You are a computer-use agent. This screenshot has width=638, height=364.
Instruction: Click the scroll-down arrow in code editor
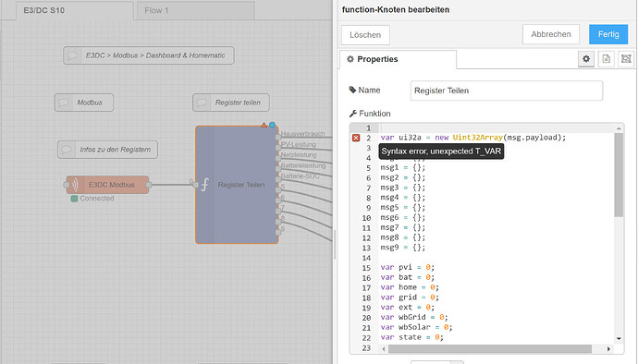619,338
